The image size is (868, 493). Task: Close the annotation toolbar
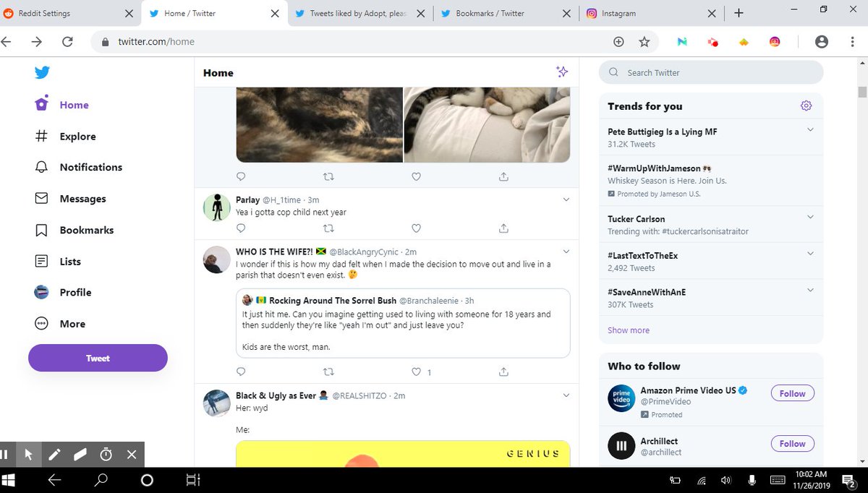132,455
